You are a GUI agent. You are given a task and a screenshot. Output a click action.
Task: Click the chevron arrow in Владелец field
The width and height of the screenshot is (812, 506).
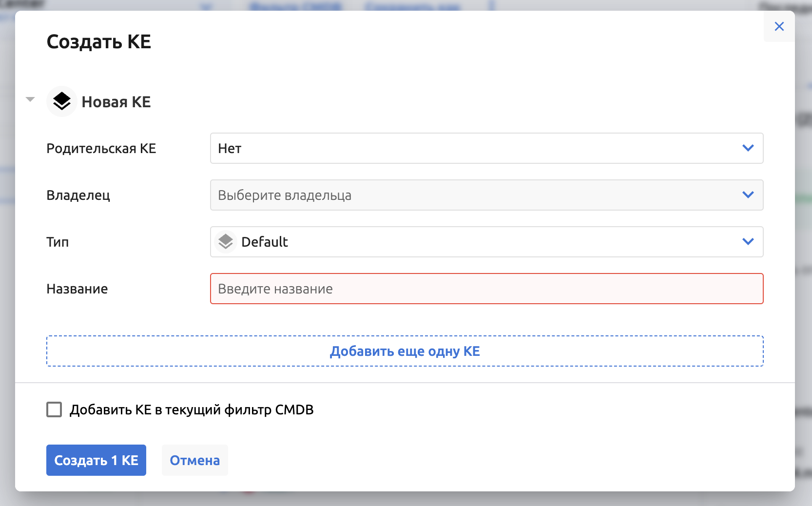coord(748,195)
